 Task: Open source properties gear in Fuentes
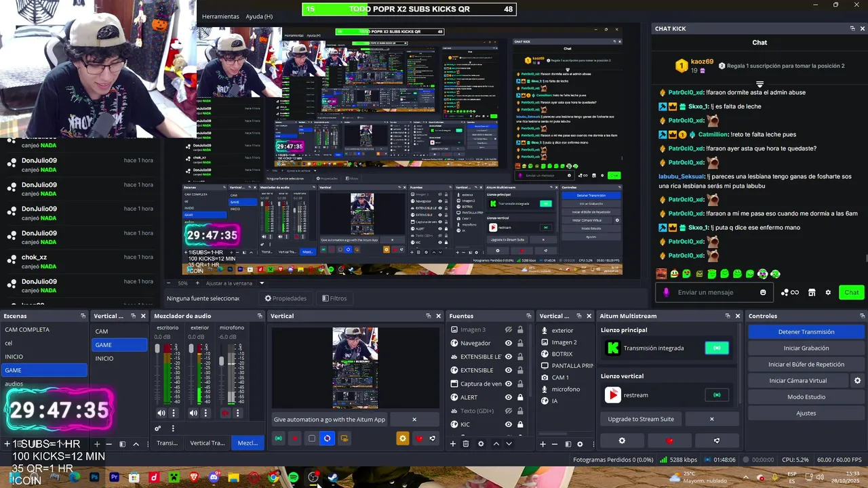(x=481, y=444)
